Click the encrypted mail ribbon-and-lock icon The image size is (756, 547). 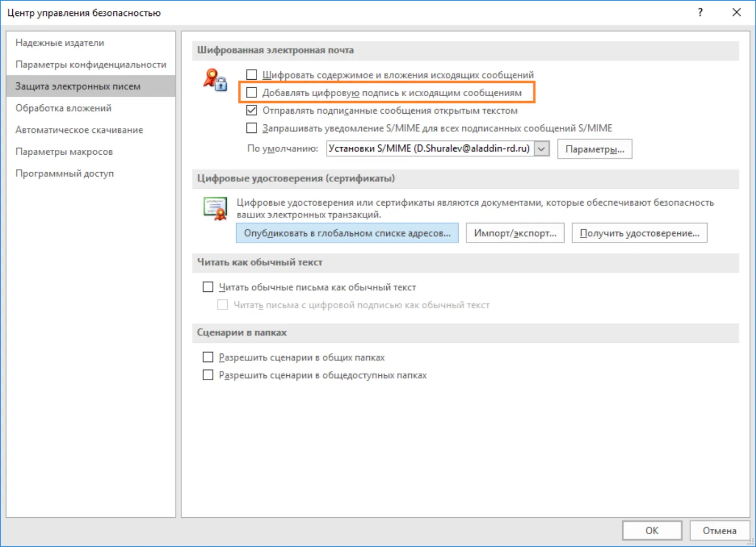(x=215, y=79)
